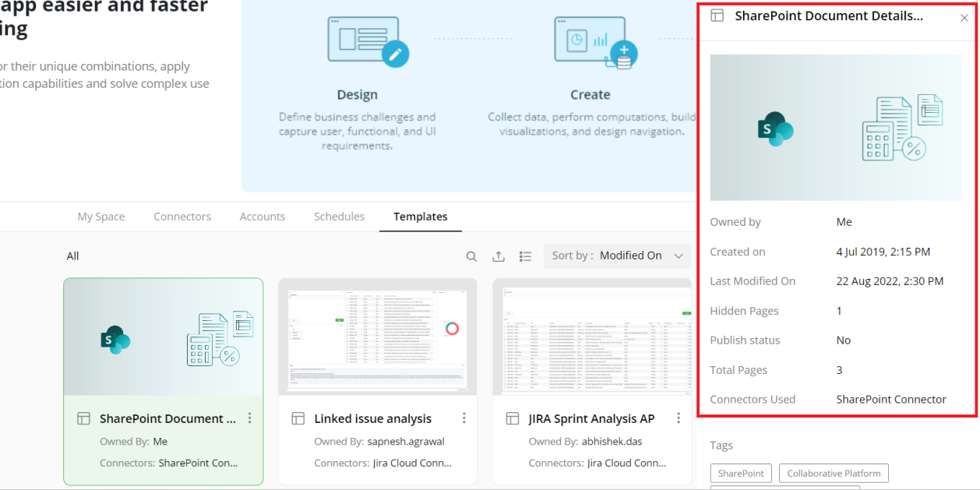The height and width of the screenshot is (490, 980).
Task: Click the Tags heading
Action: [x=721, y=446]
